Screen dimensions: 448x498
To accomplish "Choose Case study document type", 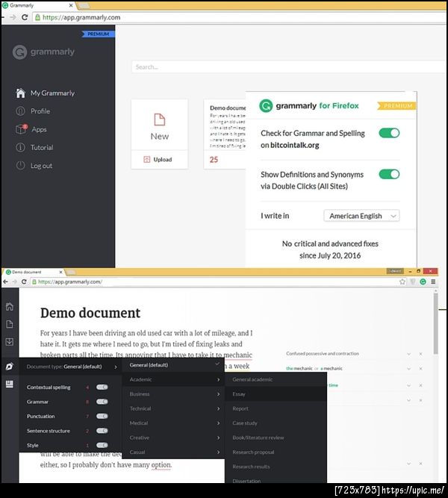I will click(276, 423).
